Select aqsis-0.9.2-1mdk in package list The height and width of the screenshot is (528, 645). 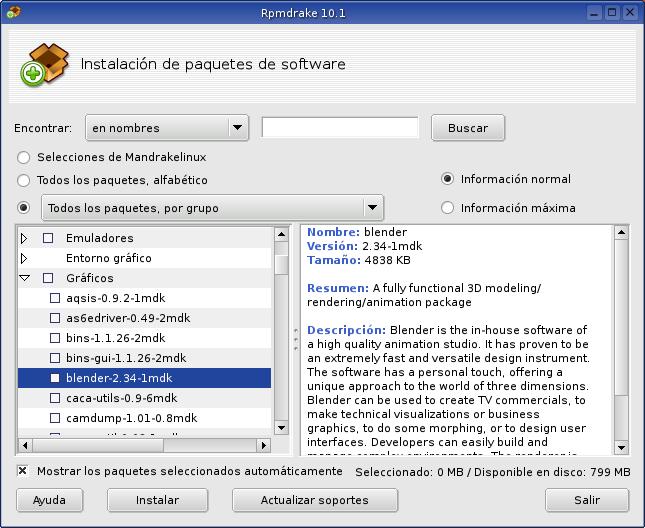coord(101,298)
